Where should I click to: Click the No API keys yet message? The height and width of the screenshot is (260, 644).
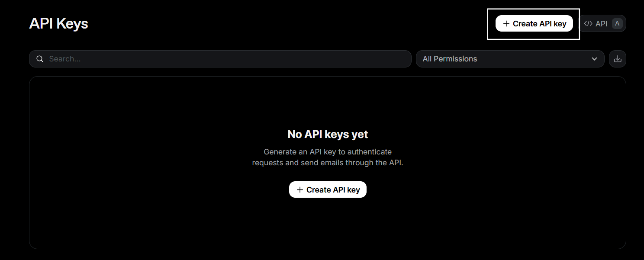click(x=328, y=134)
